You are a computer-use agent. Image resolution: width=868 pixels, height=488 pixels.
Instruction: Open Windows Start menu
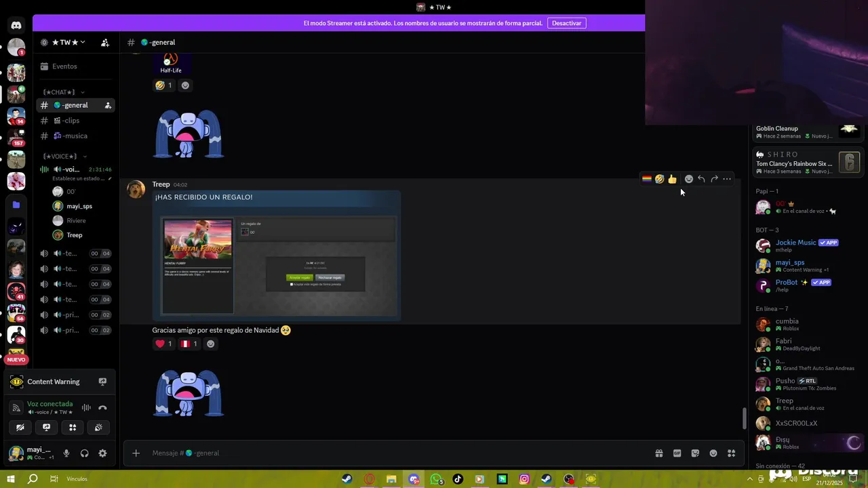tap(11, 479)
